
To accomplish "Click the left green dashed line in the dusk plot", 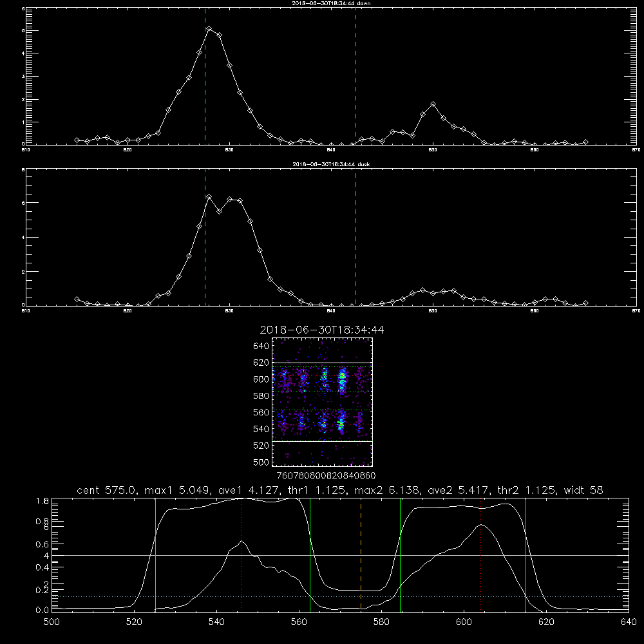I will coord(205,237).
